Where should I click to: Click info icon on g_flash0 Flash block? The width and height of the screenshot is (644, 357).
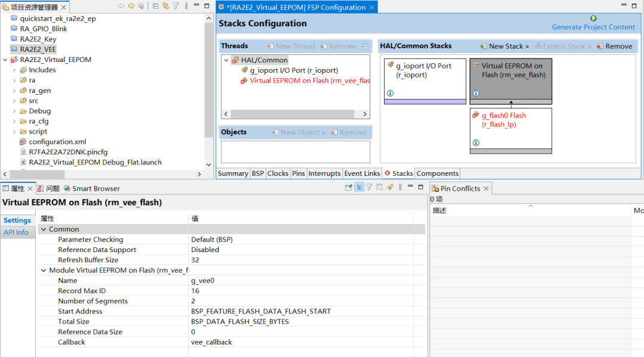tap(476, 143)
